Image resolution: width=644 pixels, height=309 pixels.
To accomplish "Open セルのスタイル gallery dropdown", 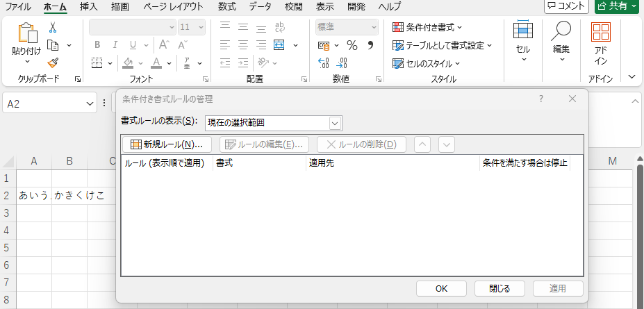I will (427, 64).
